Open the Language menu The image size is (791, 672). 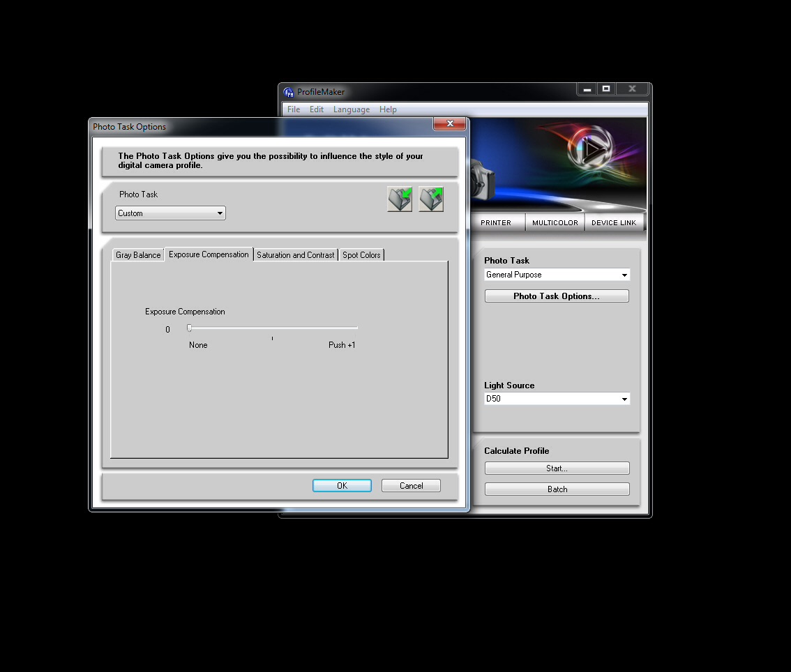click(x=352, y=109)
